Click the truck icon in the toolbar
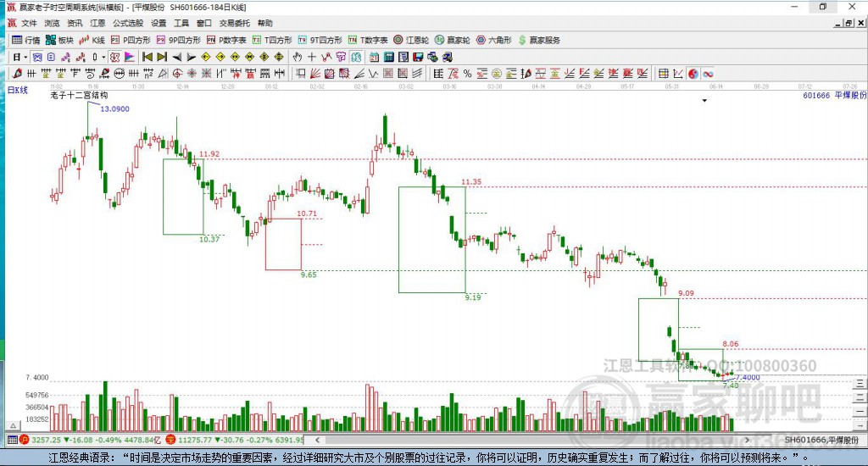 448,57
